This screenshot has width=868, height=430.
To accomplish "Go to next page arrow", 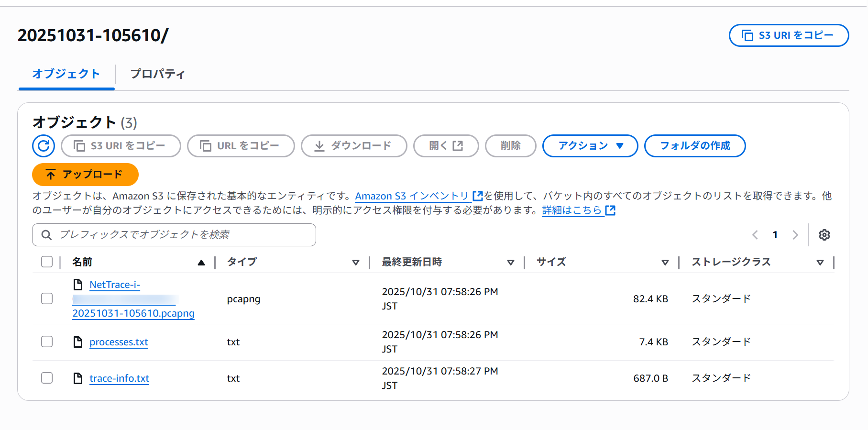I will pyautogui.click(x=795, y=235).
